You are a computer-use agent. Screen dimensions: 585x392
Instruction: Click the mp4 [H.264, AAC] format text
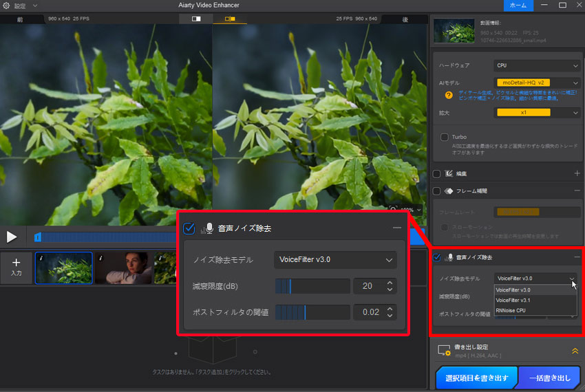(478, 356)
